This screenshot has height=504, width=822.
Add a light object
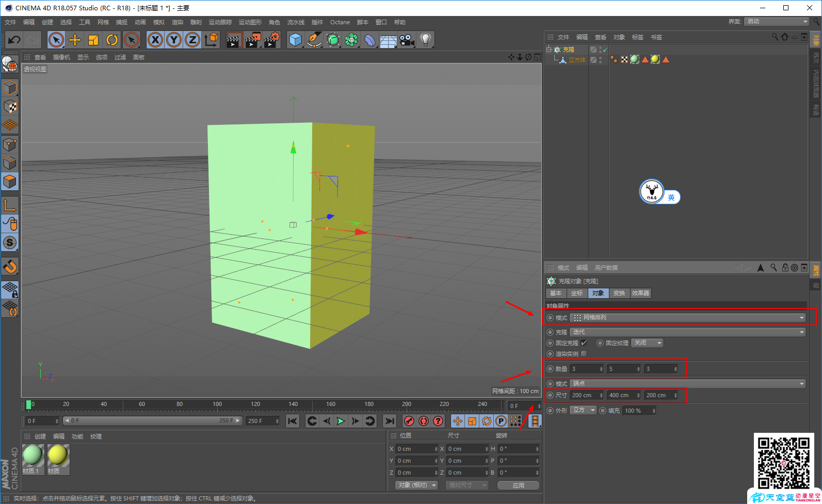point(426,40)
